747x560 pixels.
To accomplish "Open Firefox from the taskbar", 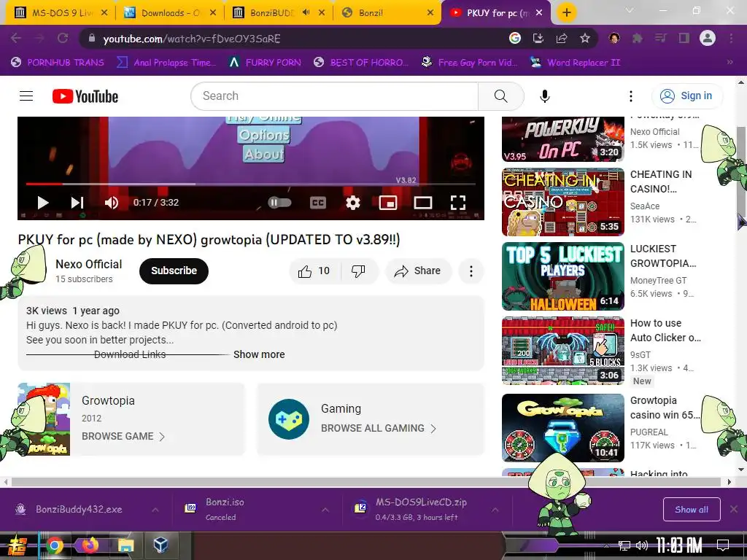I will pyautogui.click(x=90, y=545).
